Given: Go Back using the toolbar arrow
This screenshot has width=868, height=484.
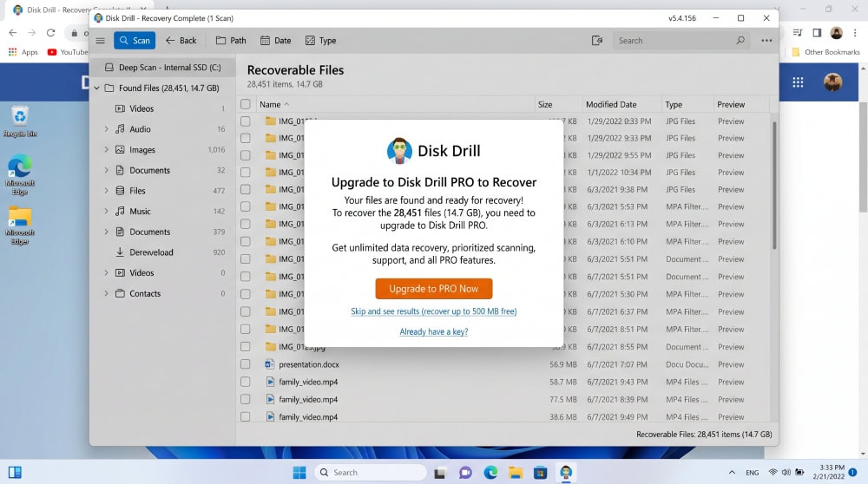Looking at the screenshot, I should [x=181, y=41].
